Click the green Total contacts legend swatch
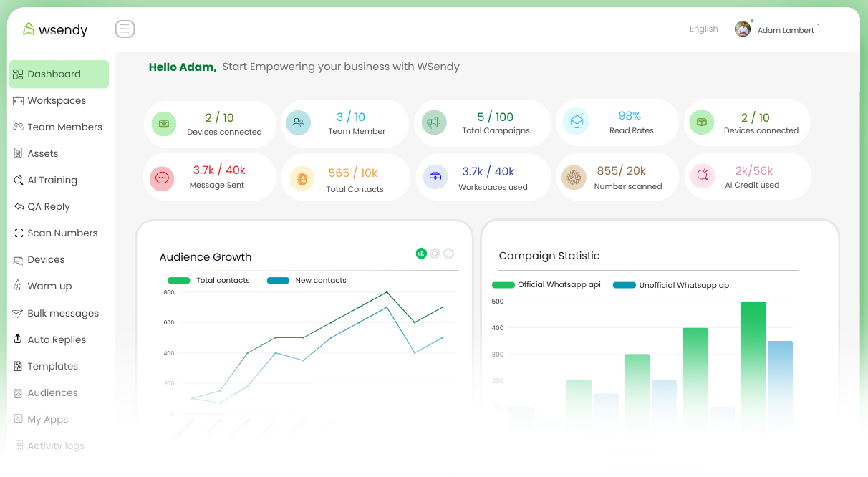This screenshot has height=477, width=868. tap(179, 281)
